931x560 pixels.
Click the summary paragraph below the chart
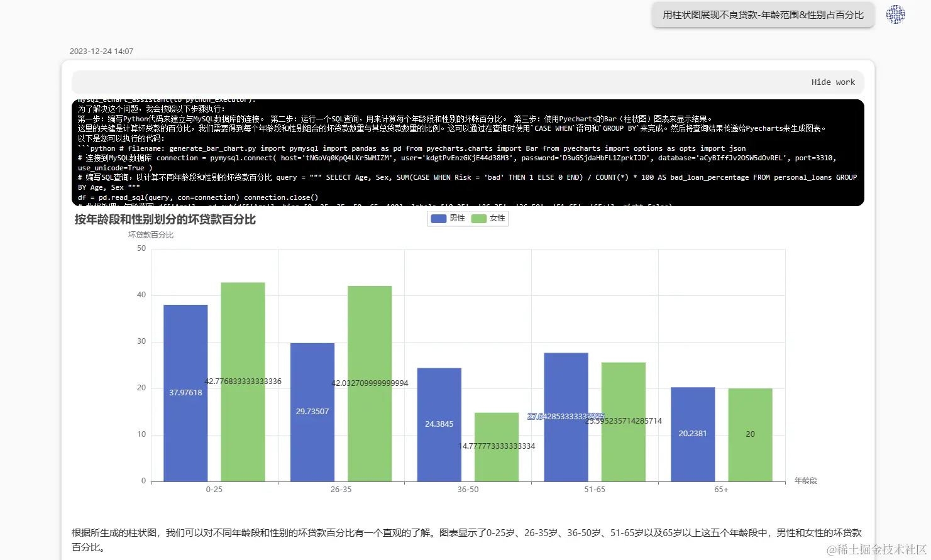pos(466,540)
